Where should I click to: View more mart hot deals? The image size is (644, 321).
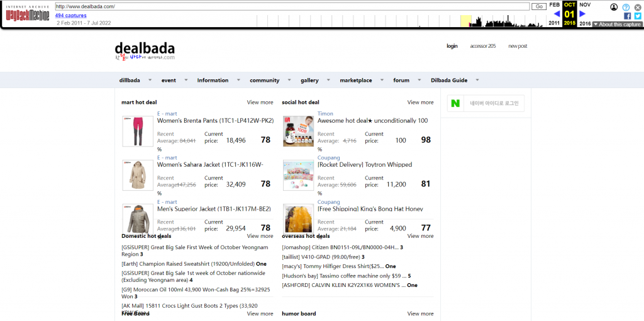click(x=260, y=103)
